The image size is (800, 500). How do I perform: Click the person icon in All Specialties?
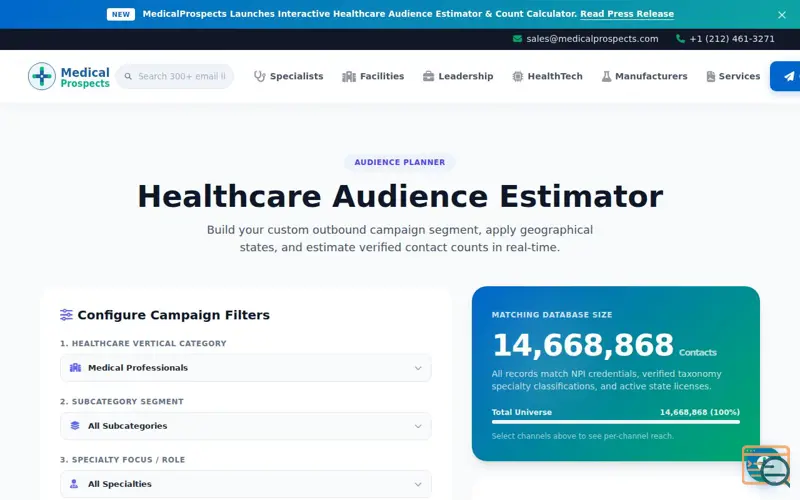tap(74, 484)
